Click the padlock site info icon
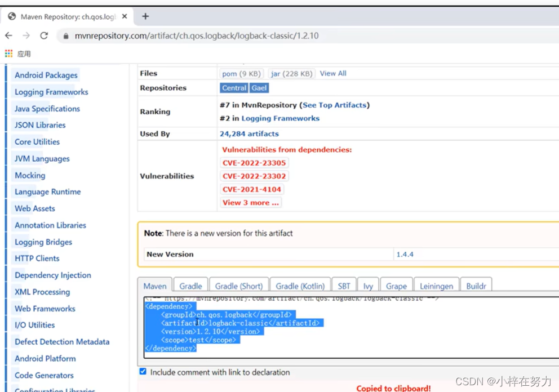This screenshot has width=559, height=392. coord(65,36)
